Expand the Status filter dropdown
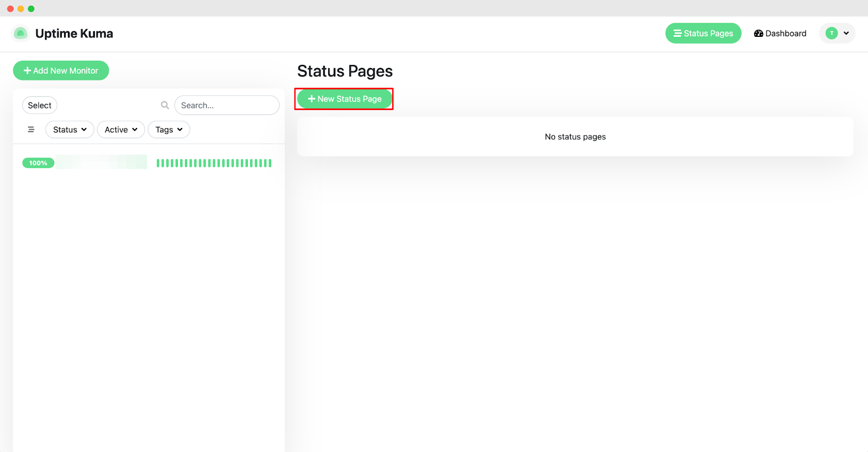Viewport: 868px width, 452px height. click(x=69, y=130)
